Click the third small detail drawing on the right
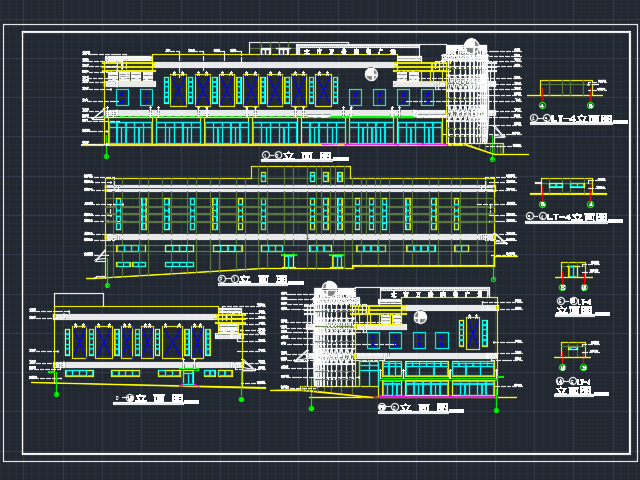The width and height of the screenshot is (640, 480). click(x=572, y=272)
